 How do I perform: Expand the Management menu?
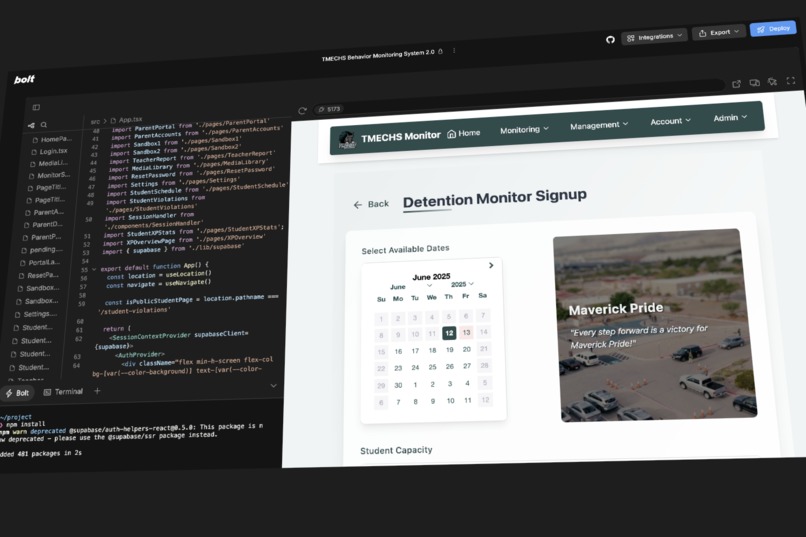pyautogui.click(x=599, y=125)
